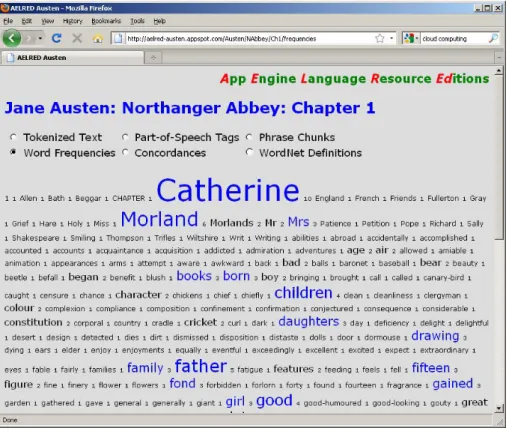Image resolution: width=509 pixels, height=434 pixels.
Task: Select the Tokenized Text radio button
Action: [13, 137]
